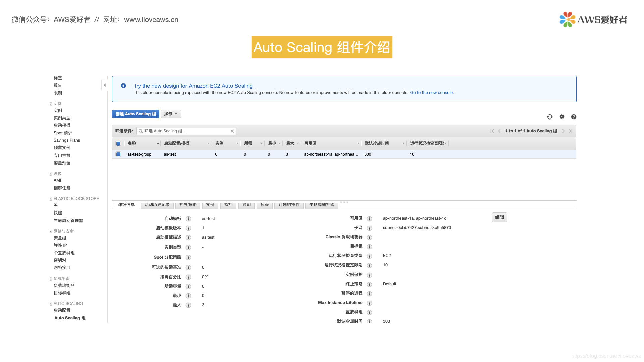Click info icon next to 启动模板描述
644x362 pixels.
coord(189,238)
